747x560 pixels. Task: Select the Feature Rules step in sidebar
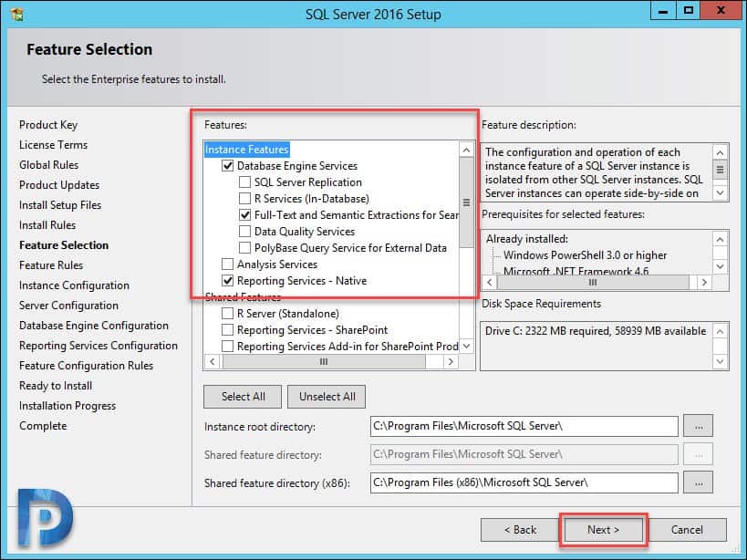pos(51,265)
